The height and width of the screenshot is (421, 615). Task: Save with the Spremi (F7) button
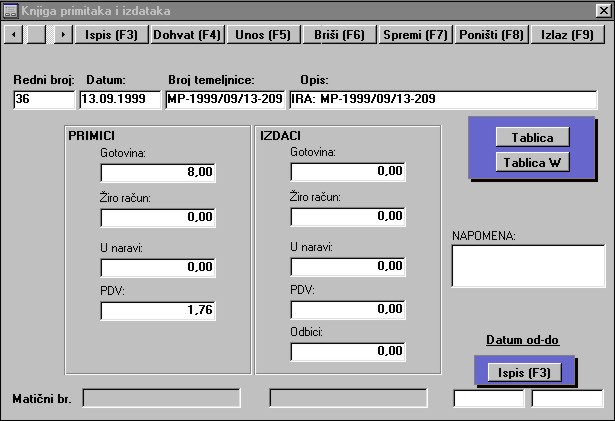(415, 34)
